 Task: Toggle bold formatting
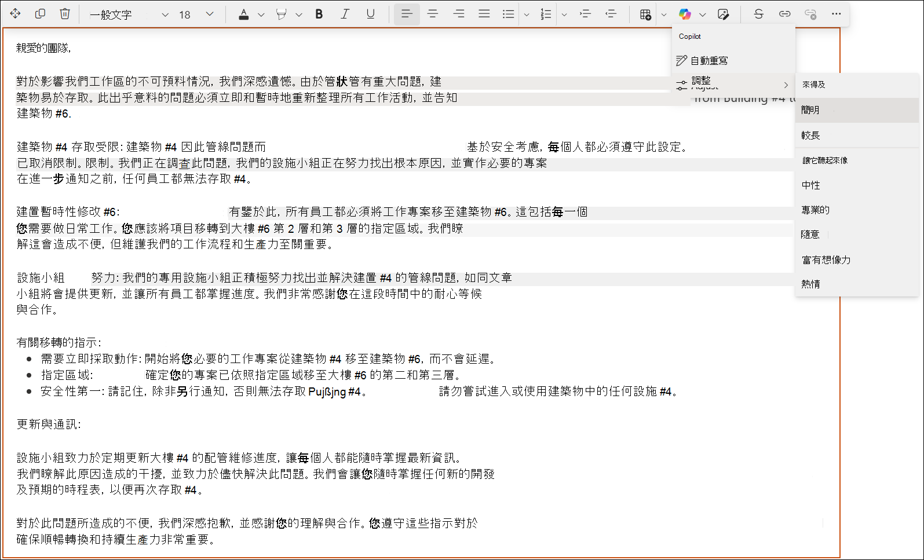pos(319,14)
